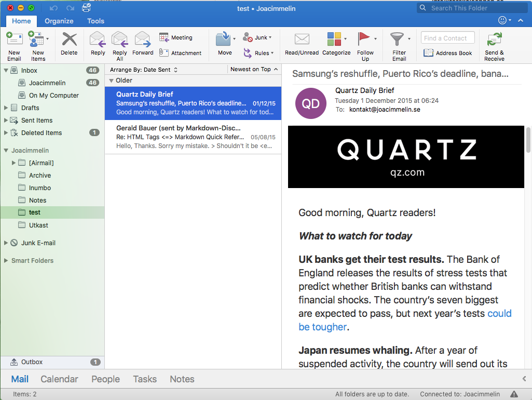Screen dimensions: 532x400
Task: Open the Categorize dropdown arrow
Action: pyautogui.click(x=345, y=39)
